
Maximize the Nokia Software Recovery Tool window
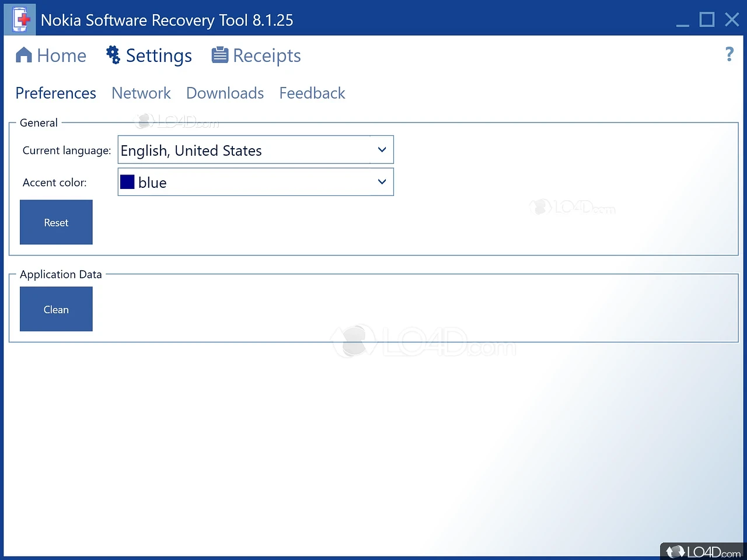(x=707, y=20)
